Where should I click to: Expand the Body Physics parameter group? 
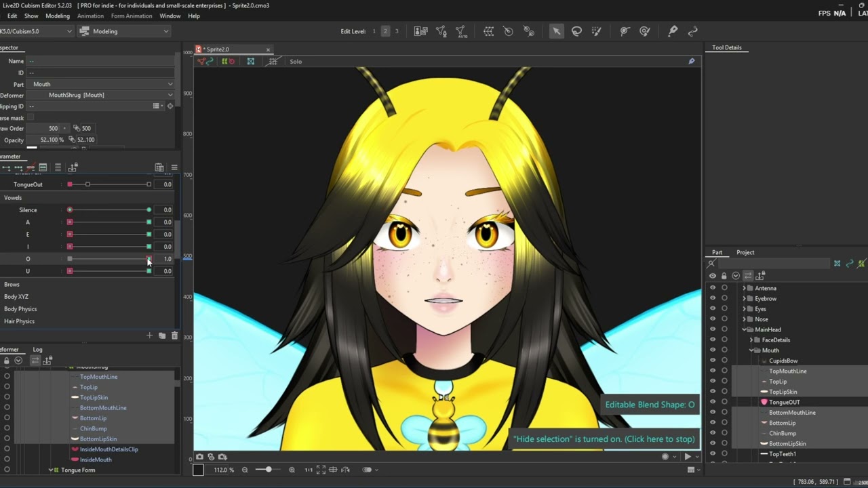(20, 309)
